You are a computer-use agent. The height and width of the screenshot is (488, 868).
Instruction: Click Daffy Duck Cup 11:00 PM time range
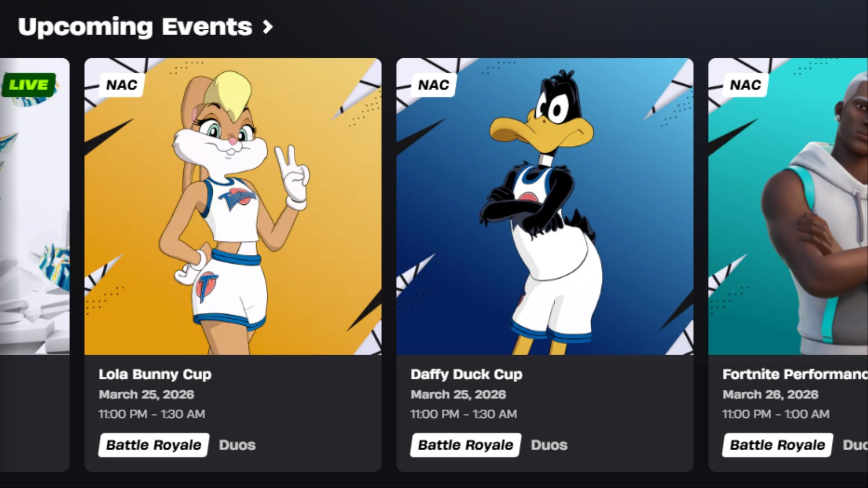[x=464, y=414]
